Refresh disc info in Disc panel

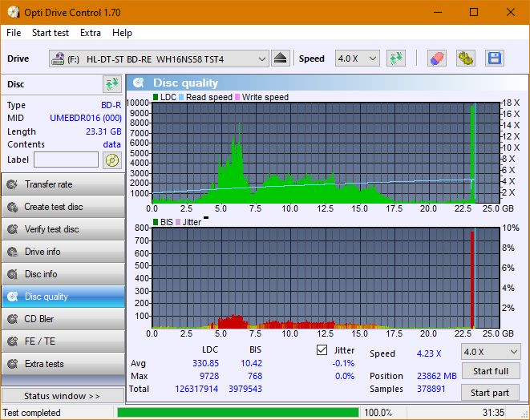112,84
